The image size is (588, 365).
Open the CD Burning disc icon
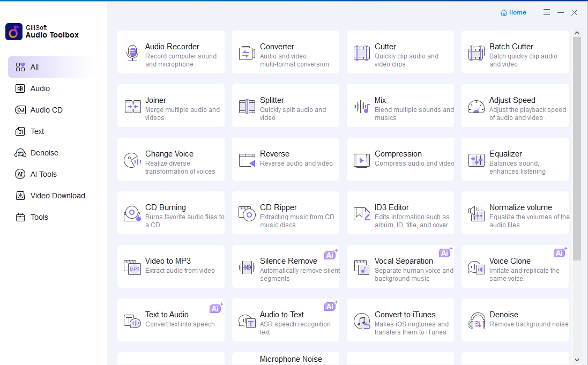(x=132, y=214)
